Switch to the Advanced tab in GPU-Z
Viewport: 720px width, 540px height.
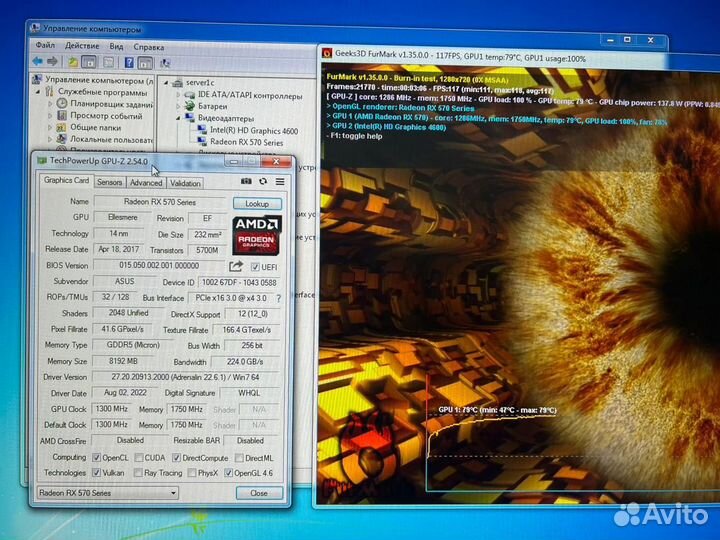click(146, 183)
